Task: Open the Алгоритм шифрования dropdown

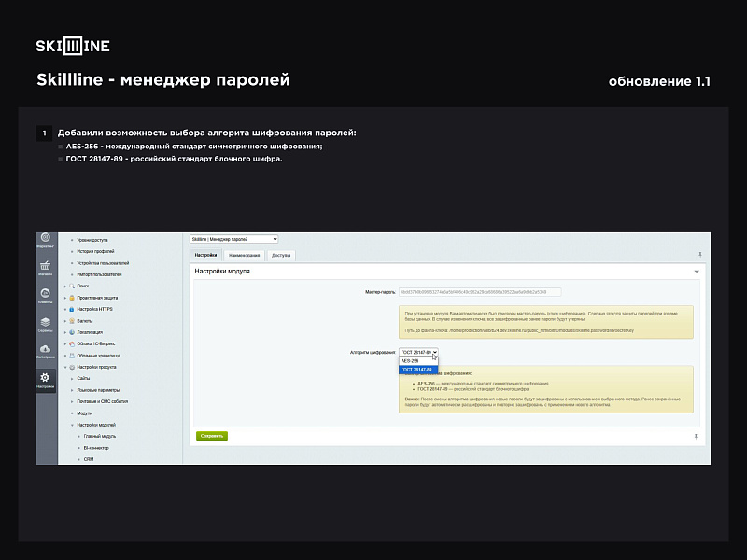Action: [x=418, y=351]
